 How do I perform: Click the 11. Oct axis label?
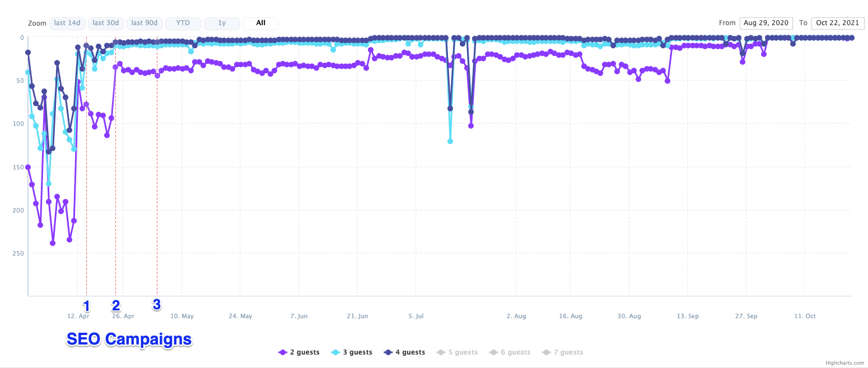click(805, 317)
